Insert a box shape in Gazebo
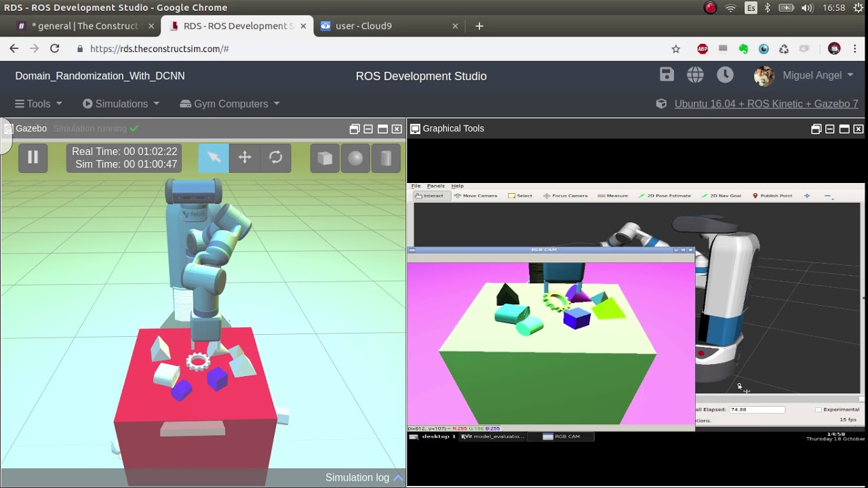This screenshot has width=868, height=488. (x=325, y=158)
